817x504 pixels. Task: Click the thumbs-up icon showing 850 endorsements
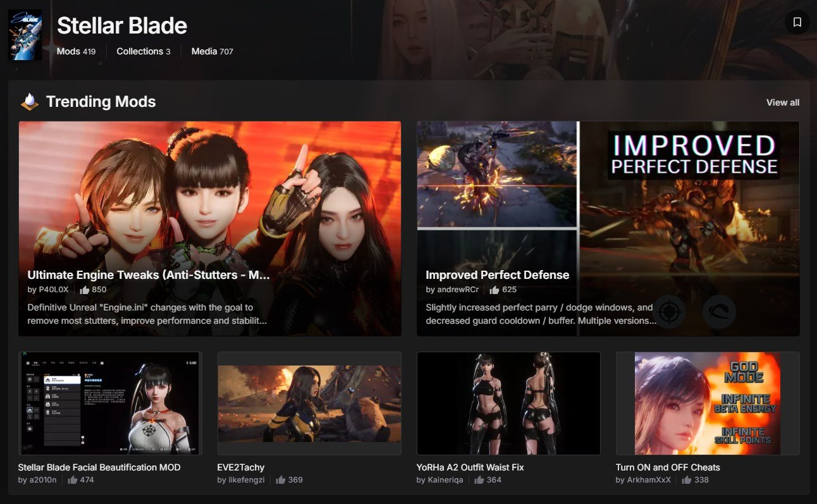[85, 290]
